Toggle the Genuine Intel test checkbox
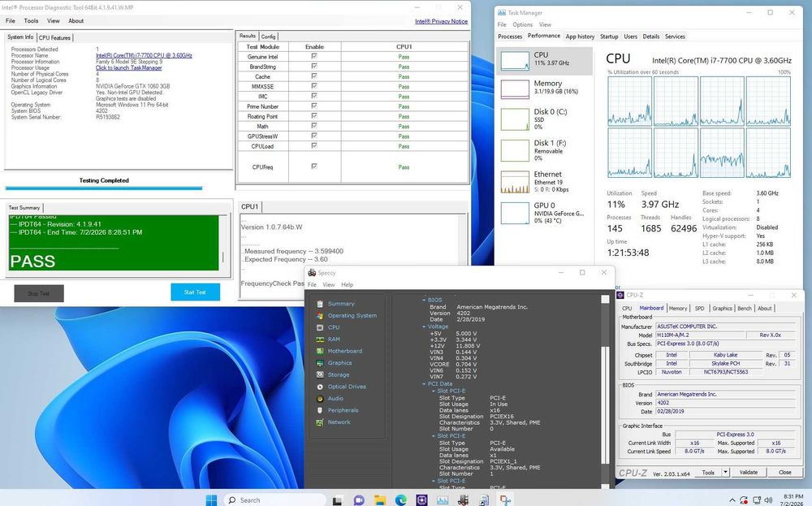 coord(313,57)
